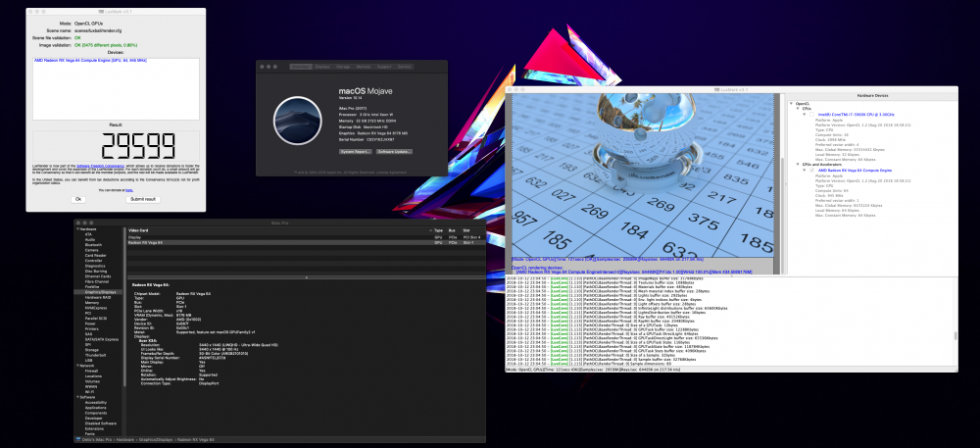Select Camera in System Report sidebar
Image resolution: width=980 pixels, height=448 pixels.
[91, 250]
